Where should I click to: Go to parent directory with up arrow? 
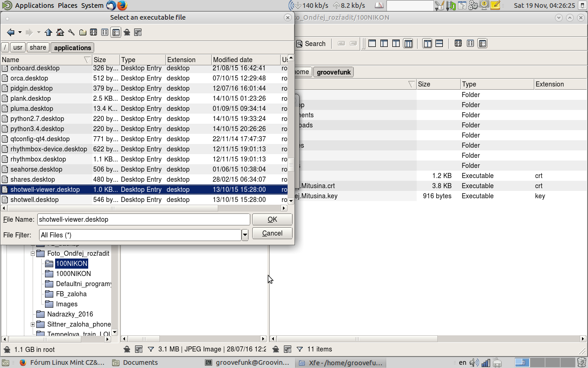pos(48,32)
